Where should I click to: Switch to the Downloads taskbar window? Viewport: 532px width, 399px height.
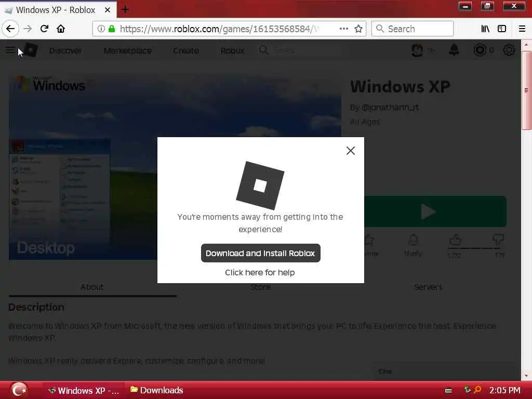tap(157, 391)
